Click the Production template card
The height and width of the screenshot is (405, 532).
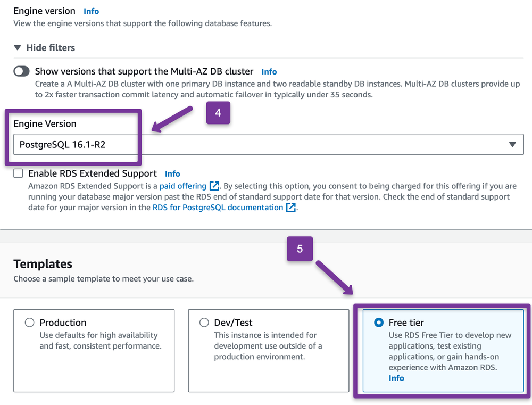[x=94, y=350]
